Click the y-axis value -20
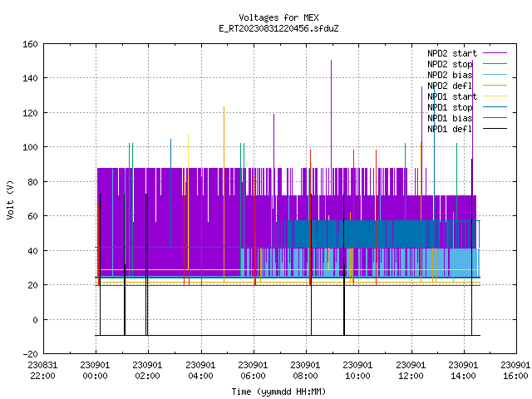532x399 pixels. [x=30, y=354]
